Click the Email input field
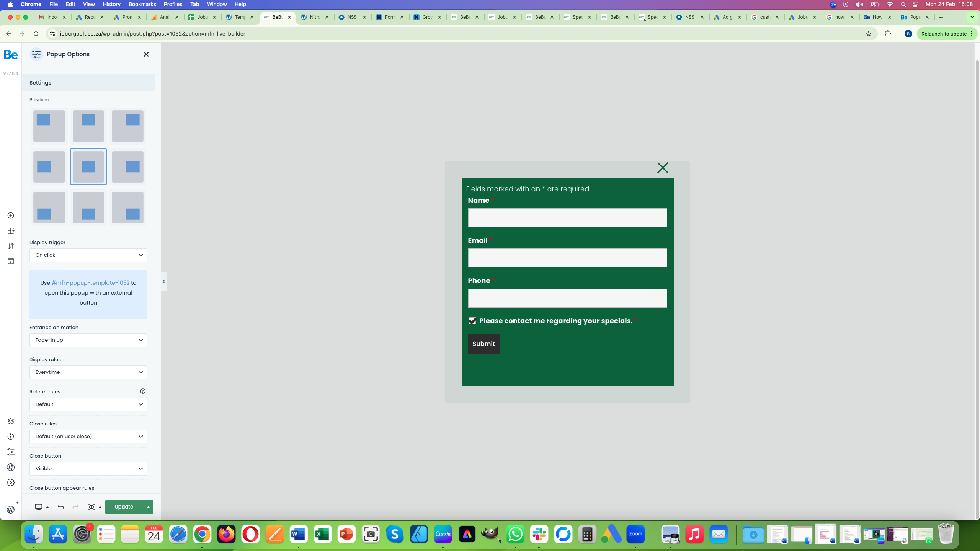This screenshot has height=551, width=980. coord(567,258)
